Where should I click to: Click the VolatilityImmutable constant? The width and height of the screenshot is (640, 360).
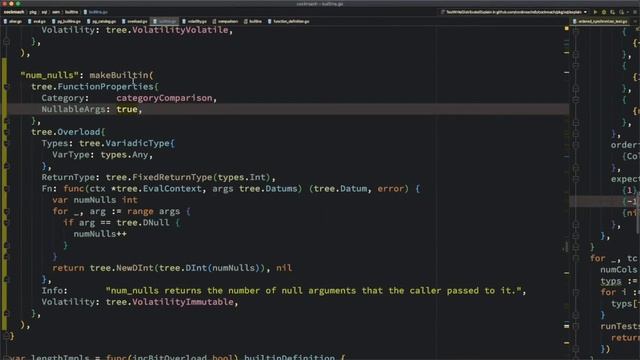point(183,302)
